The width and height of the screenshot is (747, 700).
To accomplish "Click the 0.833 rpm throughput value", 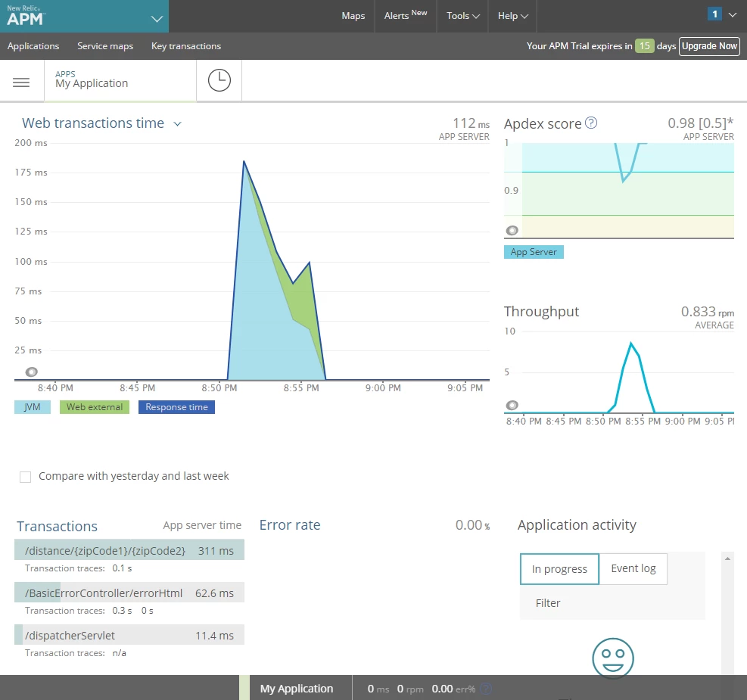I will 708,312.
